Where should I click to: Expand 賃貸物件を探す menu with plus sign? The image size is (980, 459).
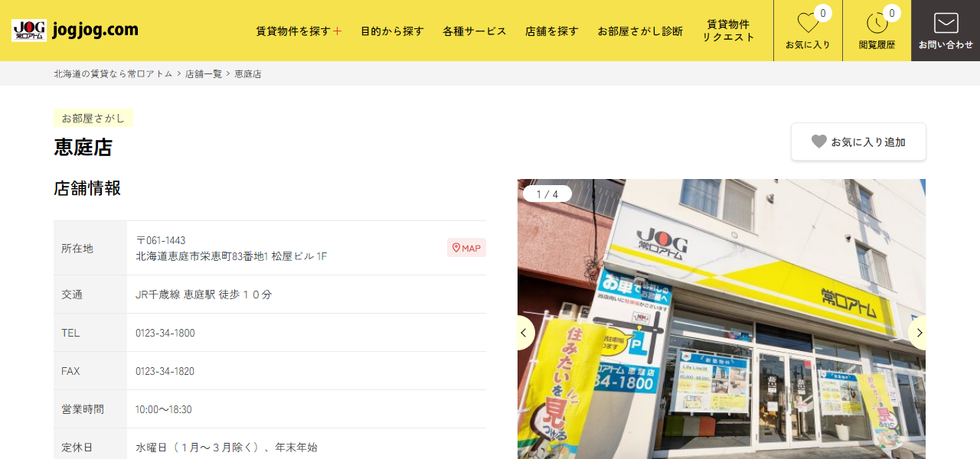click(x=299, y=31)
